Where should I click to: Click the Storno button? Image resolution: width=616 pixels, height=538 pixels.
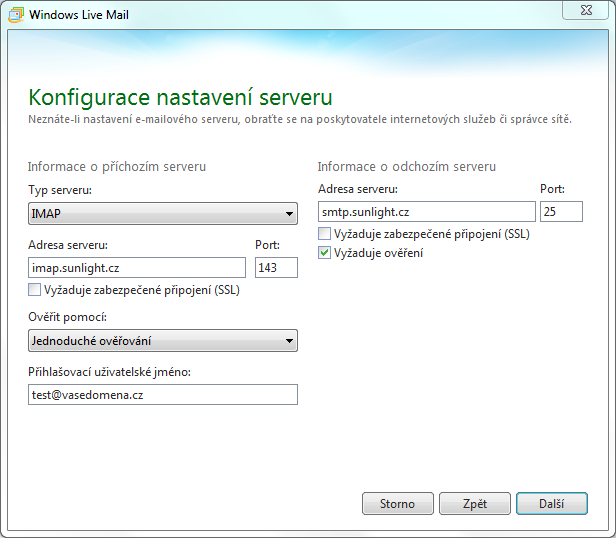pyautogui.click(x=398, y=503)
